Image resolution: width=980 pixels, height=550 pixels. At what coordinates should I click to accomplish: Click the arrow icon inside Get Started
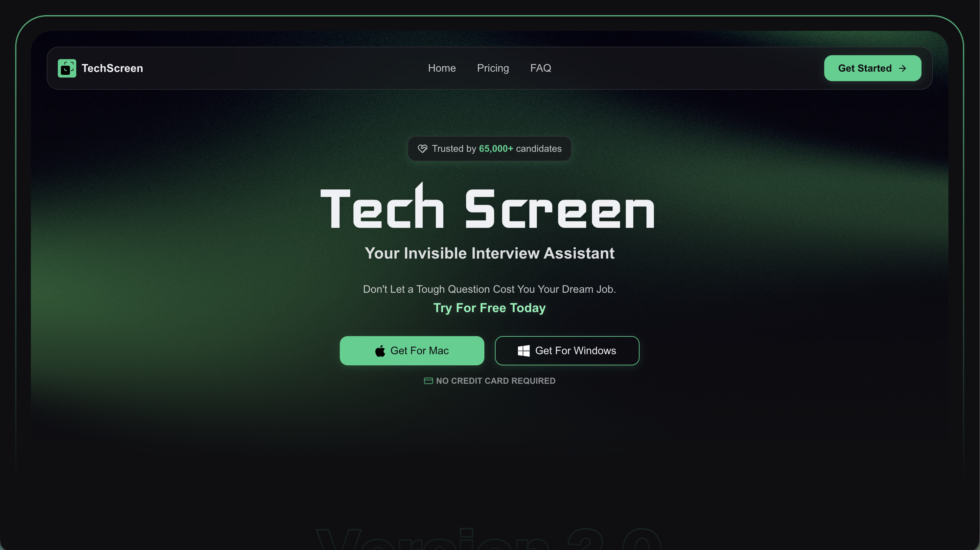tap(902, 68)
